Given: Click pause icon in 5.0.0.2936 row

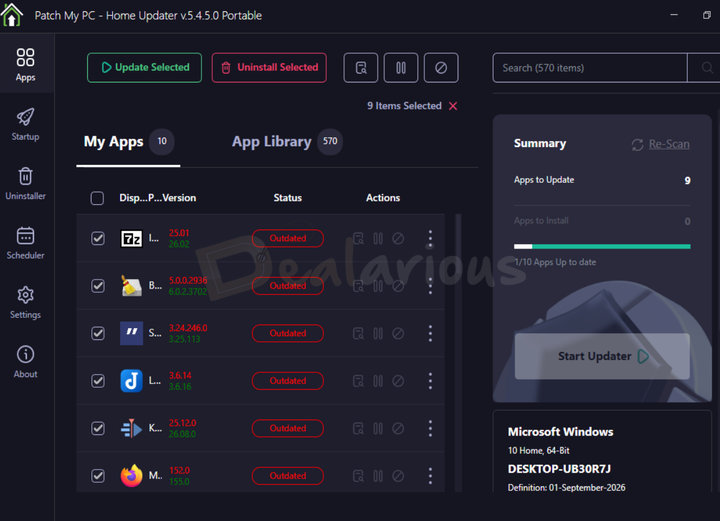Looking at the screenshot, I should pos(378,286).
